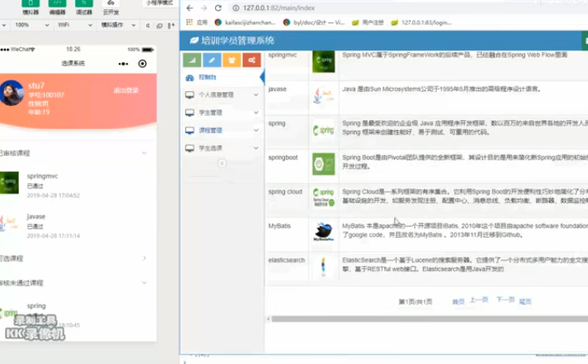Click the MyBatis bird logo in table

(323, 231)
